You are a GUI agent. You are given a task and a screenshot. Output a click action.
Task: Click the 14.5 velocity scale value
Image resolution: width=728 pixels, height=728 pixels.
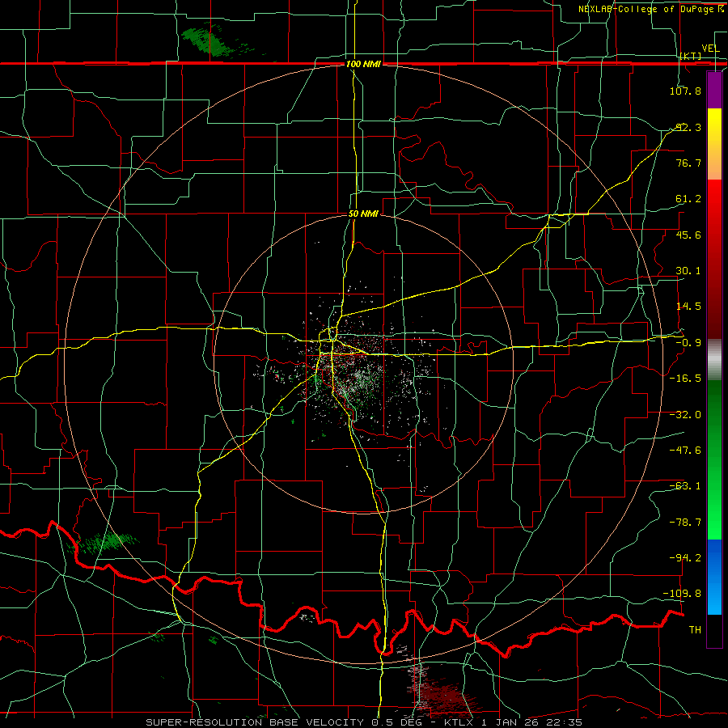[688, 307]
